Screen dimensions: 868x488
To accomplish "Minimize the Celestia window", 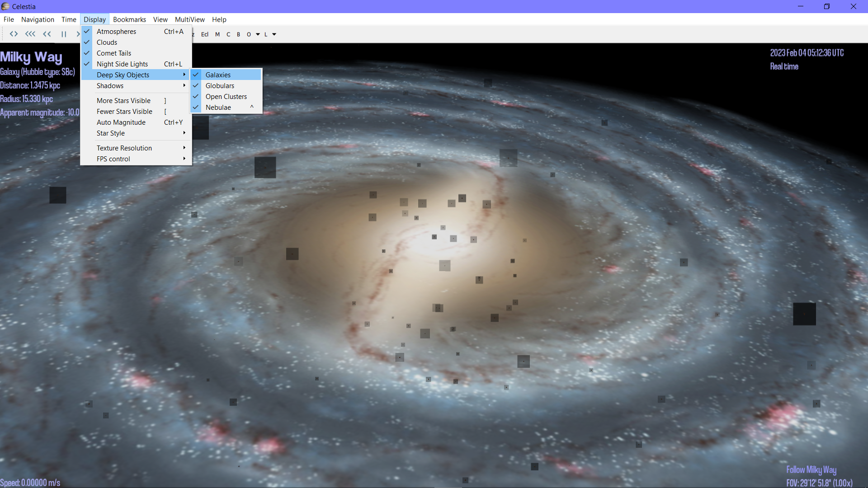I will [x=801, y=6].
